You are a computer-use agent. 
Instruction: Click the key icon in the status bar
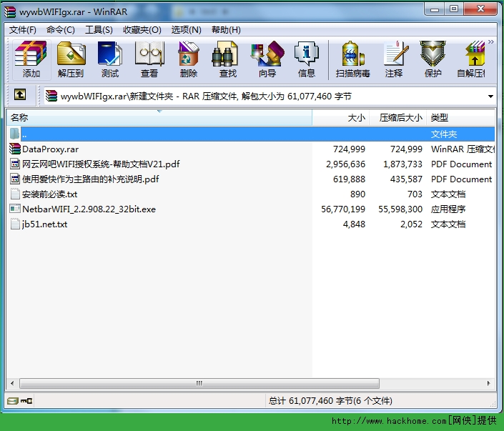tap(26, 401)
